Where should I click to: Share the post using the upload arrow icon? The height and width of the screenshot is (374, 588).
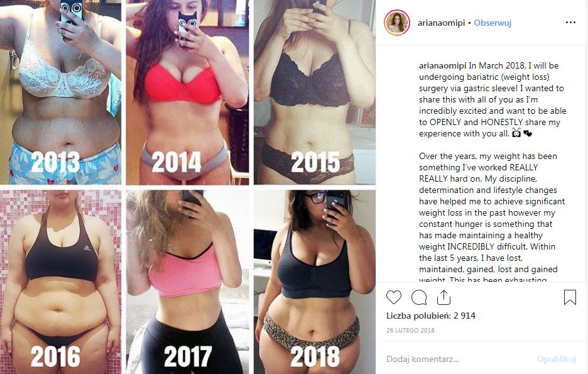coord(444,297)
